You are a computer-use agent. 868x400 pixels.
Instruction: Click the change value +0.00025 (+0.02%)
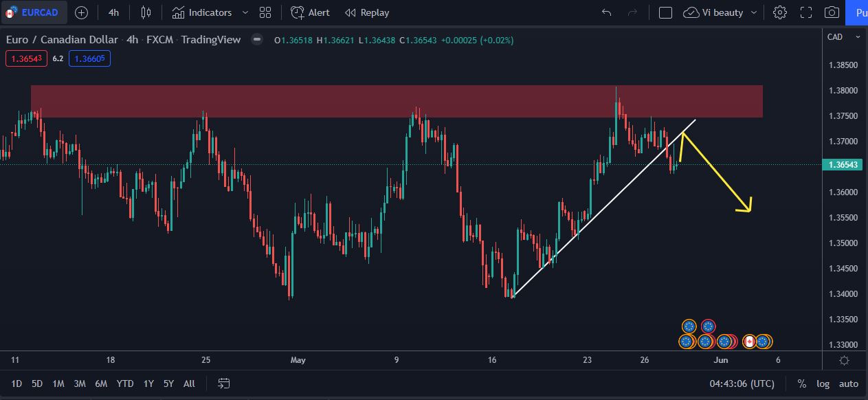tap(478, 40)
